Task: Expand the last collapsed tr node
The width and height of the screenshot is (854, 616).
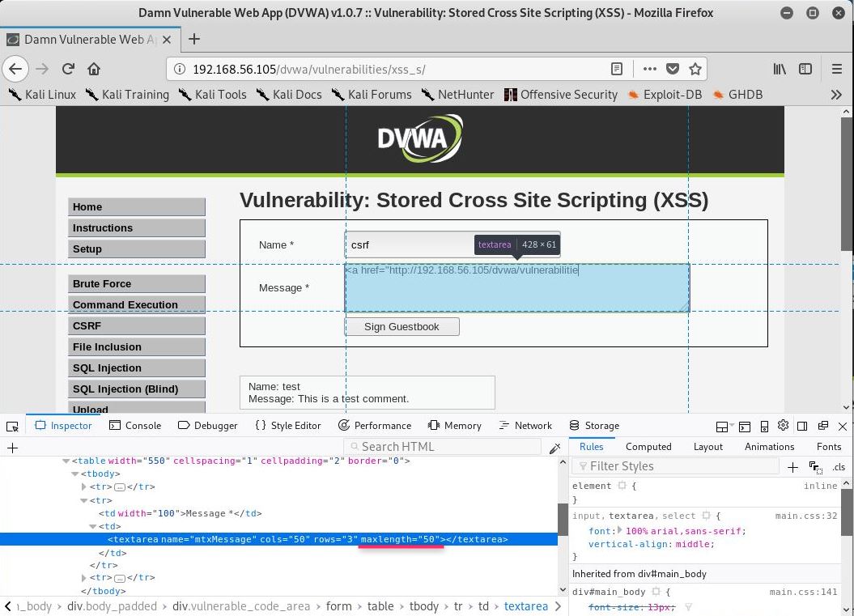Action: tap(84, 578)
